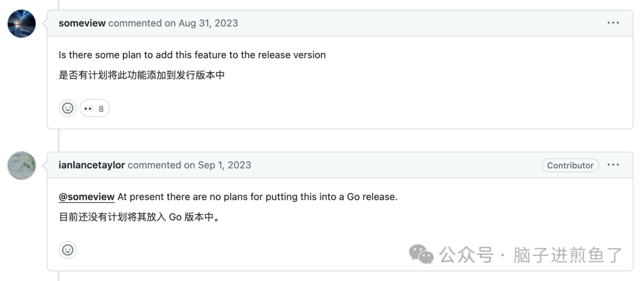Screen dimensions: 644x281
Task: Add a reaction to someview's comment
Action: coord(68,108)
